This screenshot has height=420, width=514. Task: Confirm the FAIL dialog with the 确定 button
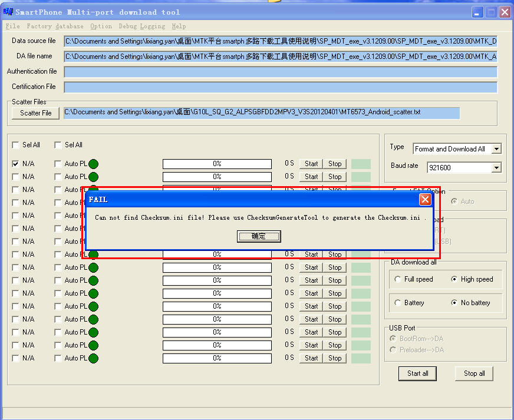coord(259,236)
